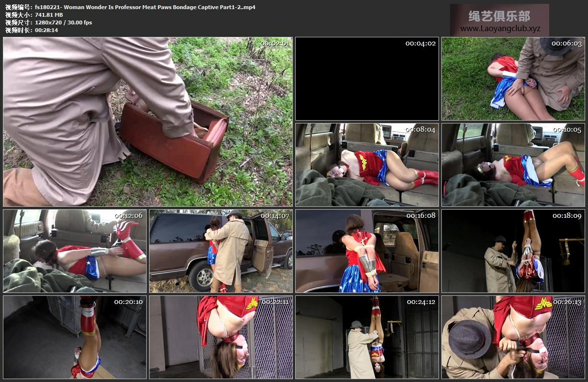Select the 1280x720 / 30.00 fps text
Screen dimensions: 588x382
click(x=63, y=22)
